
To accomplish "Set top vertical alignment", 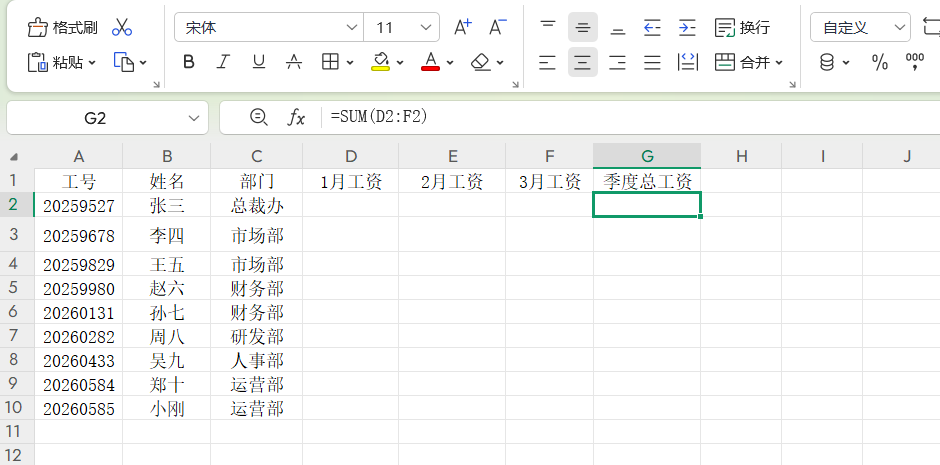I will pos(548,27).
